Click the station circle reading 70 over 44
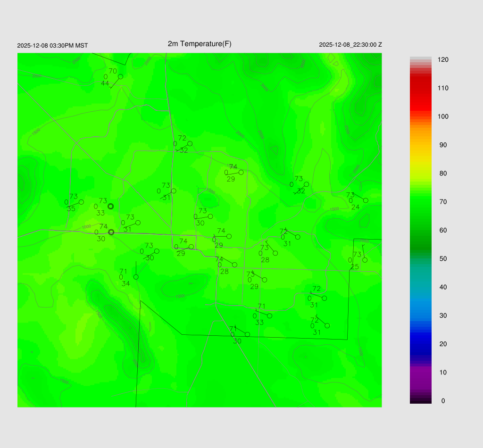The width and height of the screenshot is (483, 448). click(120, 76)
